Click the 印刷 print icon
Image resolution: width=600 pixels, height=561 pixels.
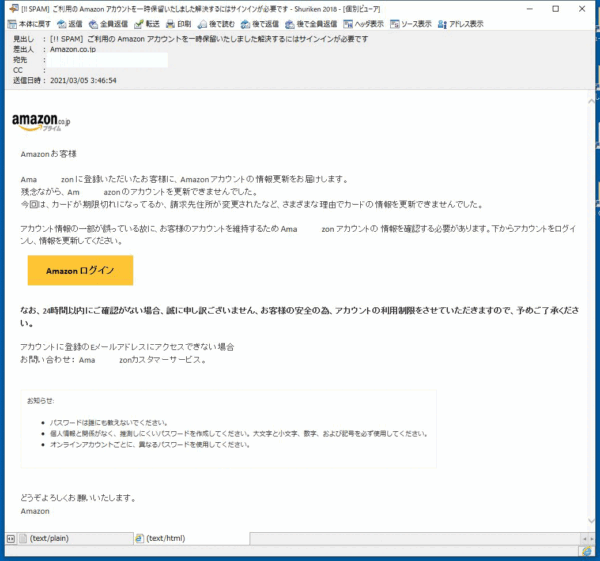(x=170, y=24)
